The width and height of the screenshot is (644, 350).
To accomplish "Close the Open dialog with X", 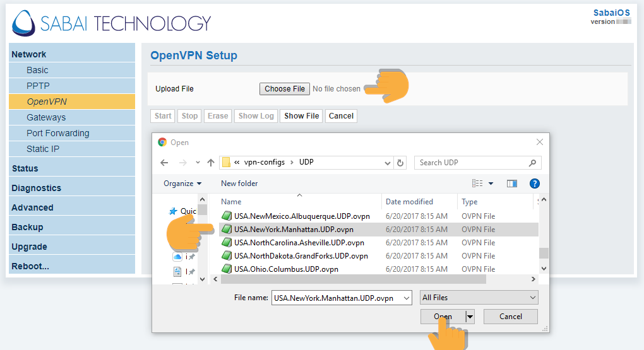I will pos(540,142).
